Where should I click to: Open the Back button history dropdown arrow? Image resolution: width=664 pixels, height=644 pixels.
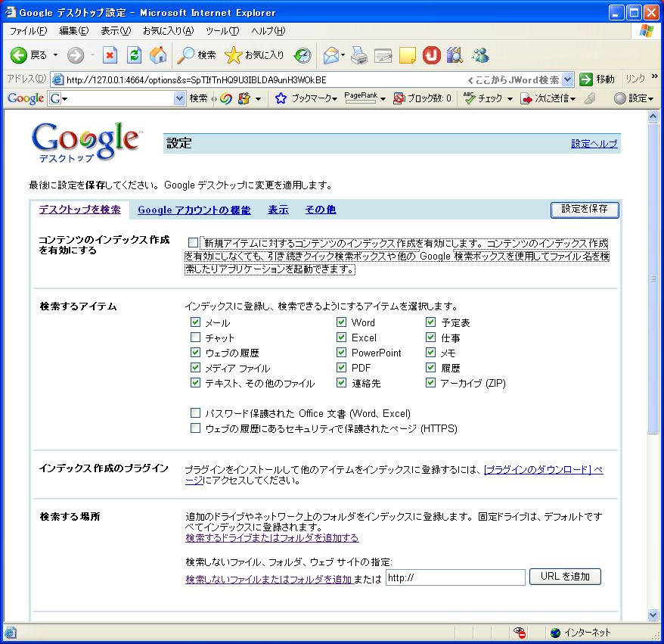coord(55,55)
